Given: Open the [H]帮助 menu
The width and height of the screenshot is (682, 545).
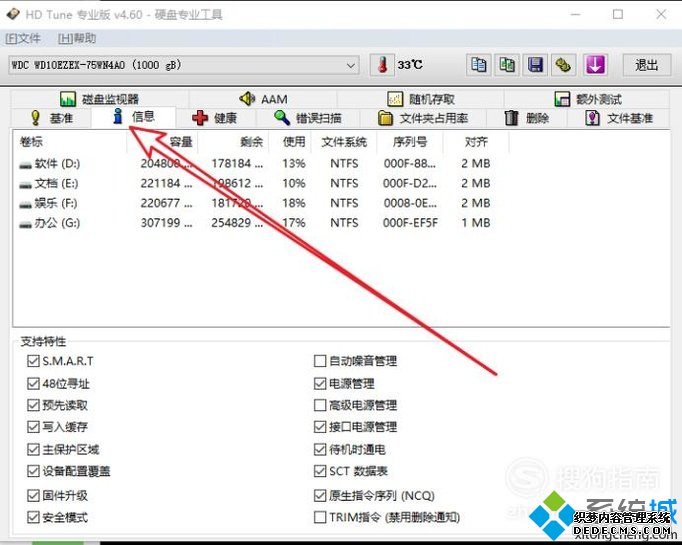Looking at the screenshot, I should (77, 38).
